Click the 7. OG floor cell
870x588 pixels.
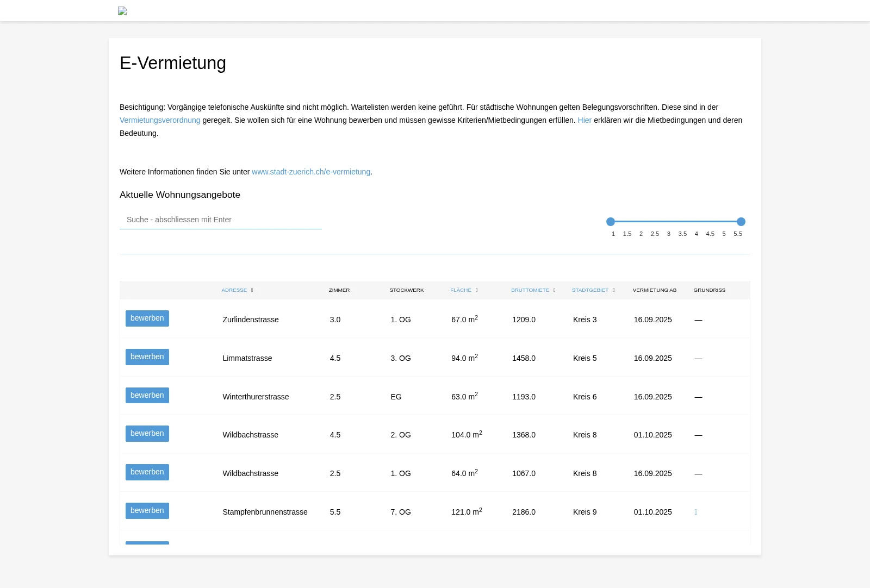pos(401,512)
